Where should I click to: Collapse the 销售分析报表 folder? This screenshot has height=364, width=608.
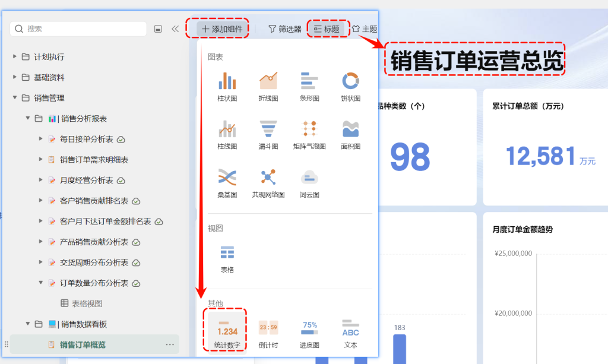point(27,118)
